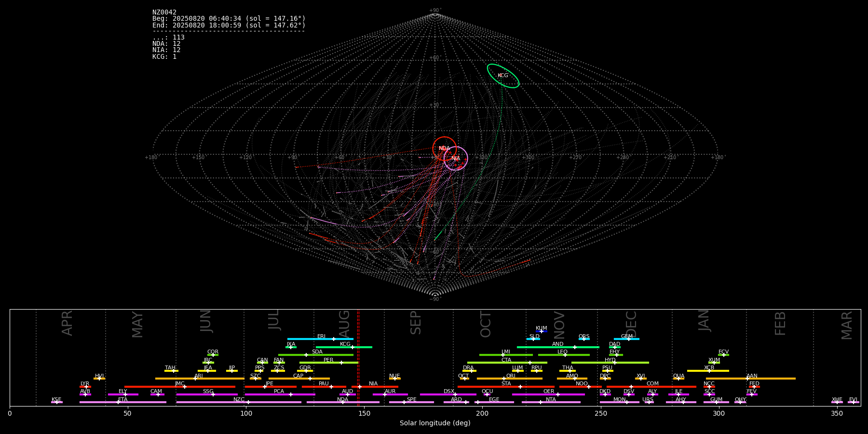Click the HYD shower bar in timeline
Image resolution: width=868 pixels, height=434 pixels.
610,363
